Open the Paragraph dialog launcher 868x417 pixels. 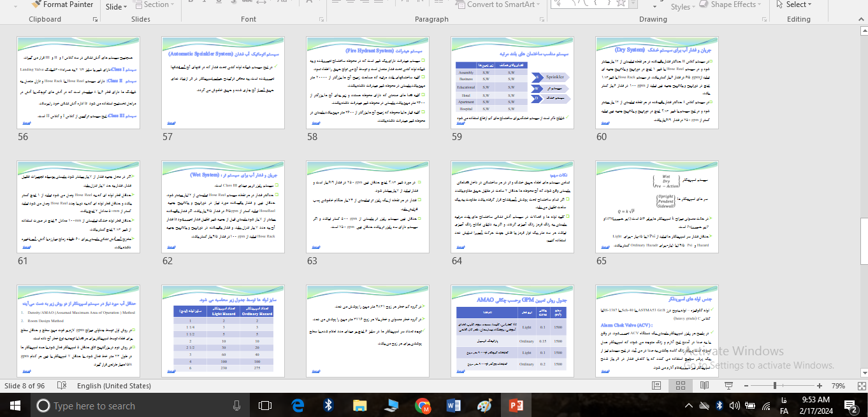pyautogui.click(x=542, y=19)
